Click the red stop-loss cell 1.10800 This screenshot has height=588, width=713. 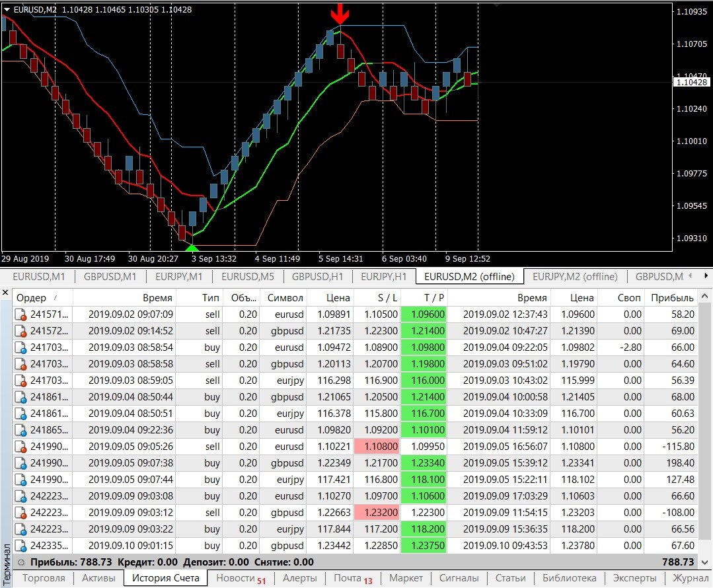[x=377, y=447]
